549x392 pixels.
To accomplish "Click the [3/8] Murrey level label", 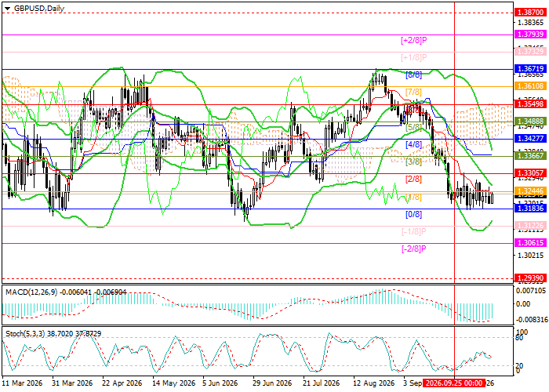I will [x=413, y=162].
